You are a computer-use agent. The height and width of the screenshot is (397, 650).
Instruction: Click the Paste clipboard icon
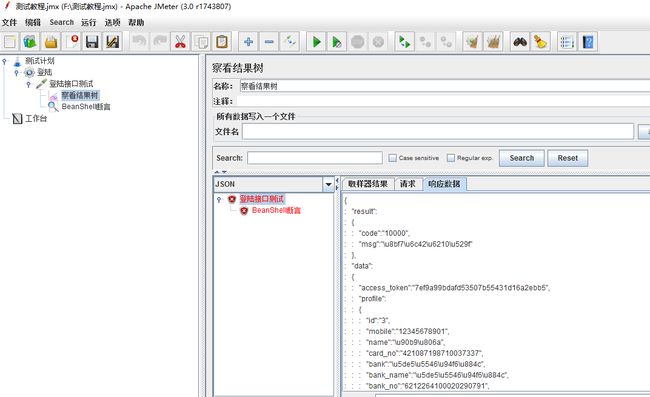[x=222, y=42]
